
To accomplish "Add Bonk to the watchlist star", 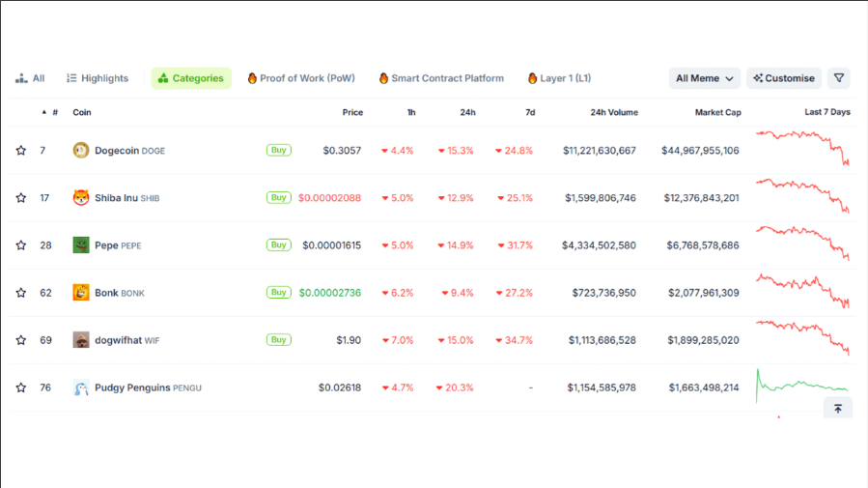I will 21,293.
